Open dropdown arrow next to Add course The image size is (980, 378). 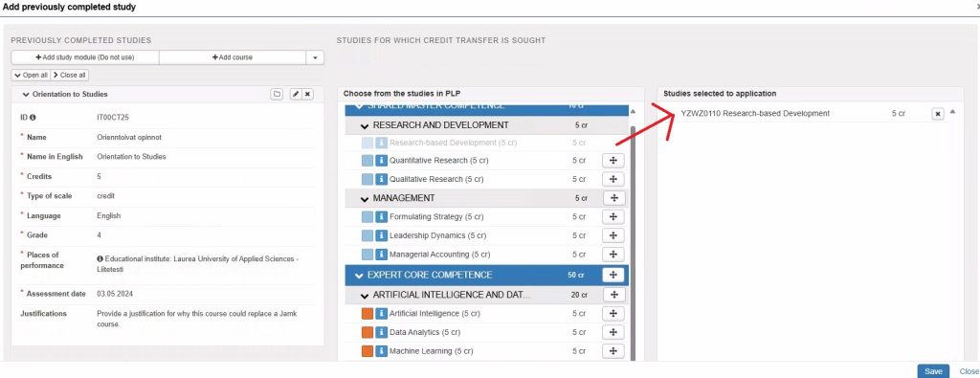coord(315,57)
